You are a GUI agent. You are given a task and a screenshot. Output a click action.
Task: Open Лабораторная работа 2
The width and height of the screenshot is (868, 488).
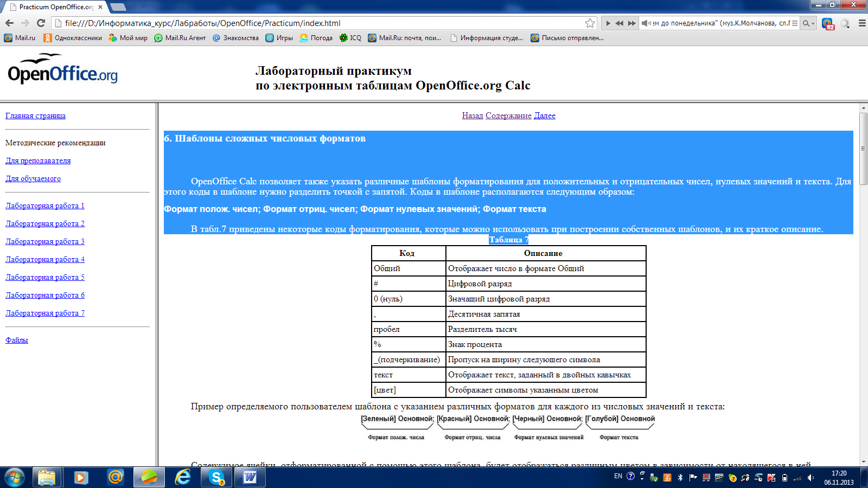pyautogui.click(x=45, y=223)
